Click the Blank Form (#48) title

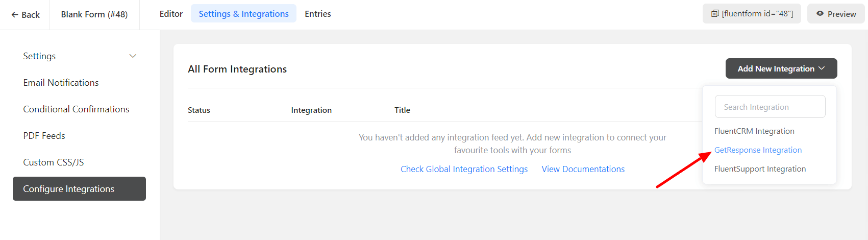click(94, 14)
